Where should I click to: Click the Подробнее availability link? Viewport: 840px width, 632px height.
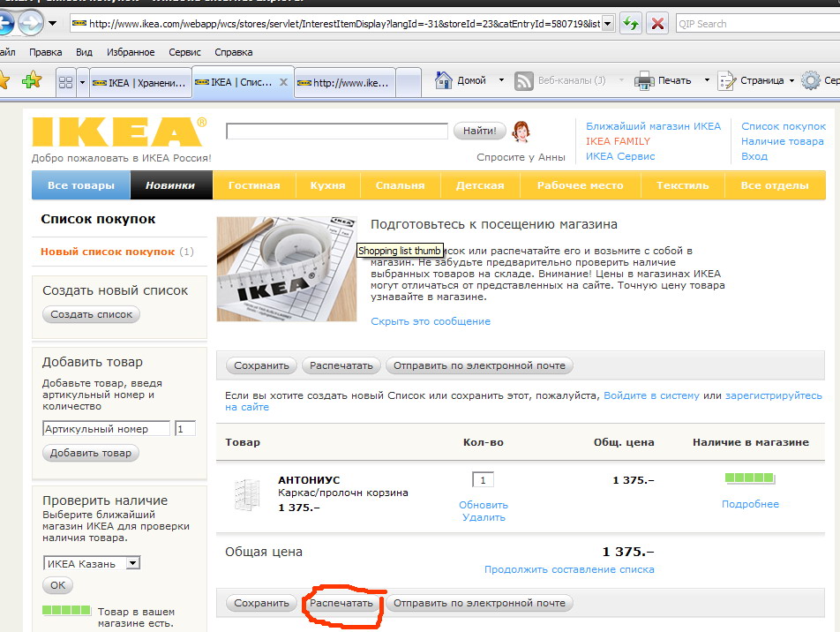[x=750, y=504]
